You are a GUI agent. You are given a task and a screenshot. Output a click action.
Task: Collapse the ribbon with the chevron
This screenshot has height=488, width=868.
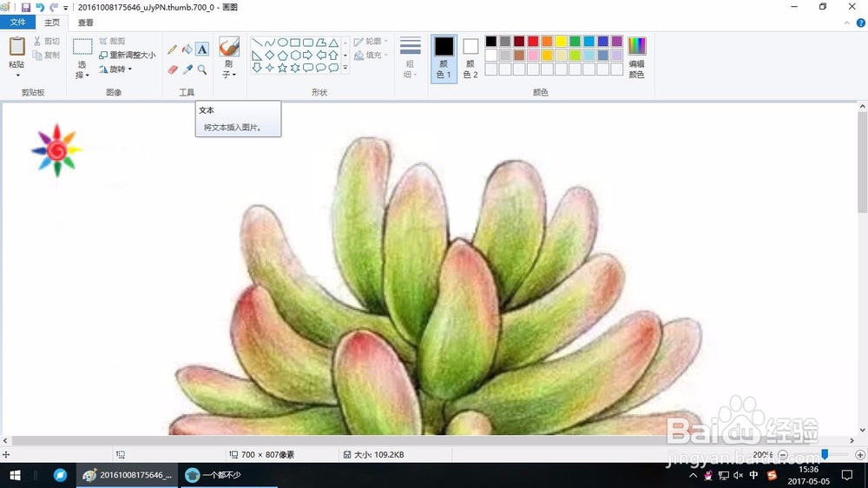click(x=847, y=23)
